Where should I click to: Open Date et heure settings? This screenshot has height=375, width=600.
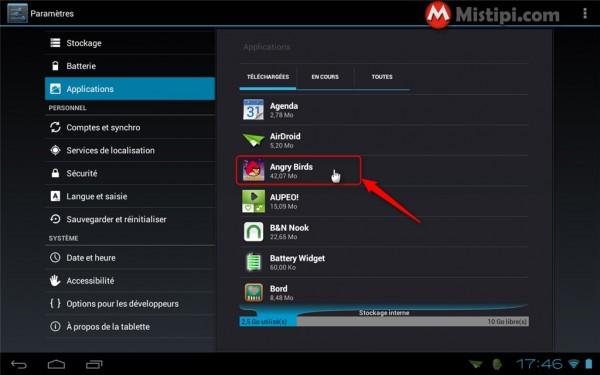pos(130,258)
